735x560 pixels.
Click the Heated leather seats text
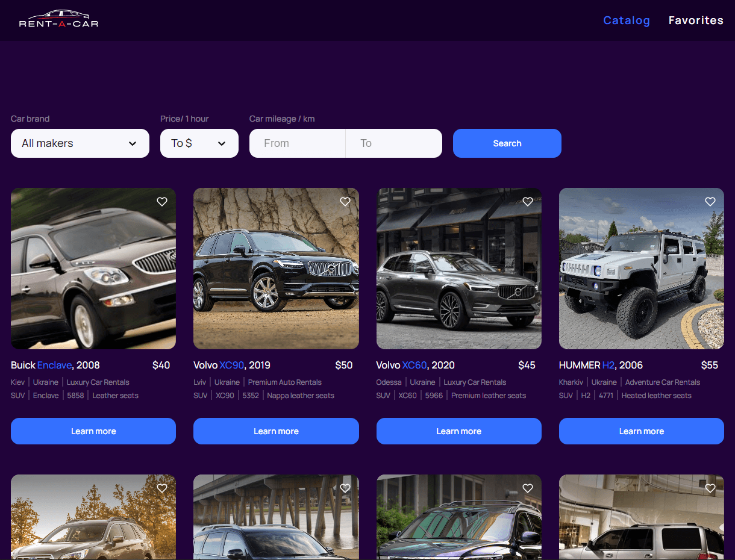(657, 396)
